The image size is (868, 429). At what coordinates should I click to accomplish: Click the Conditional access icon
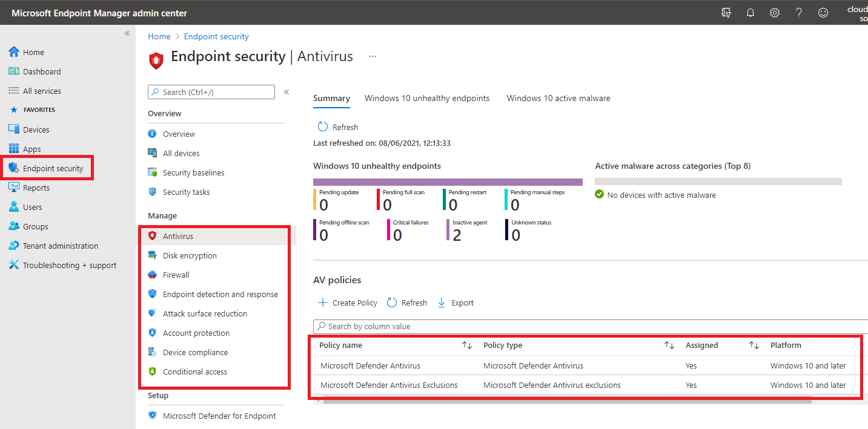pyautogui.click(x=153, y=372)
